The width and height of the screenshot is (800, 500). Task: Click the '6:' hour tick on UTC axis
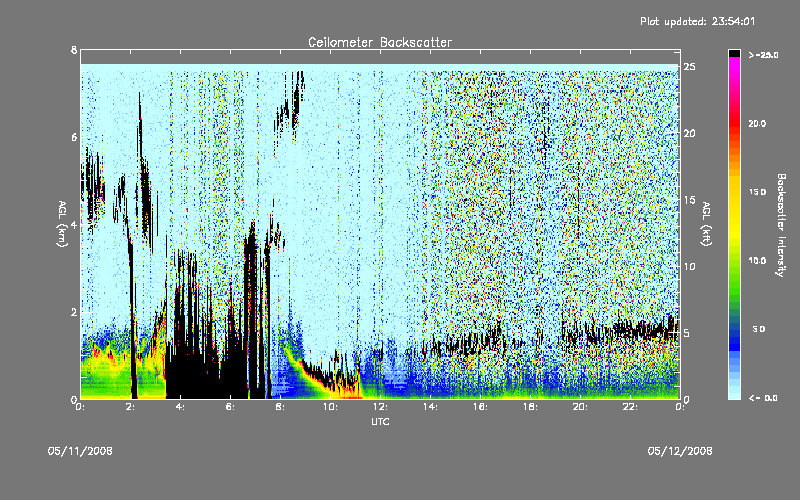click(230, 407)
